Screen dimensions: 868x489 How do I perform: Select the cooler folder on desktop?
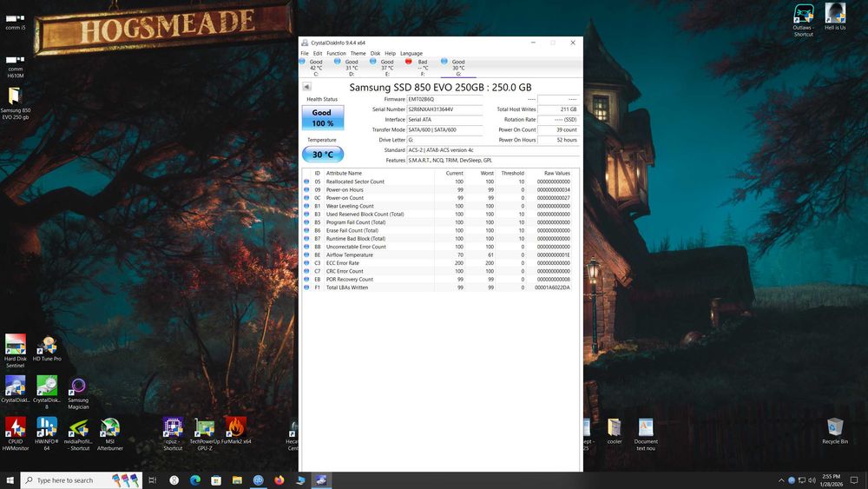615,432
